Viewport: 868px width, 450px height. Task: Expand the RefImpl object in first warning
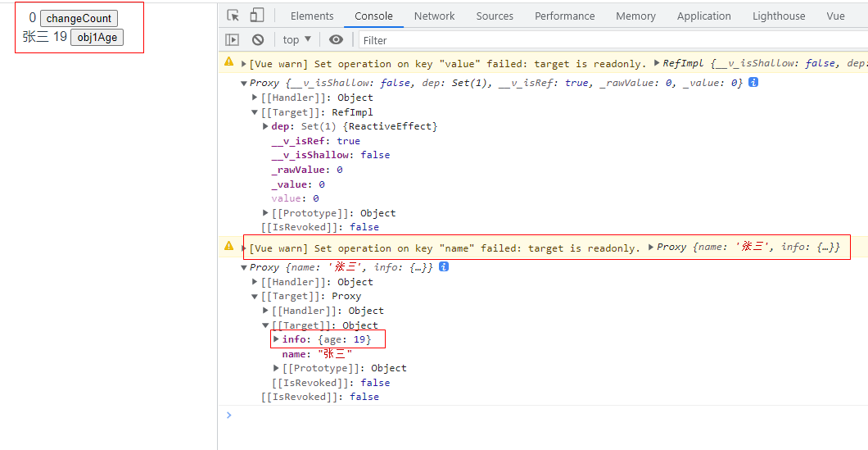657,63
